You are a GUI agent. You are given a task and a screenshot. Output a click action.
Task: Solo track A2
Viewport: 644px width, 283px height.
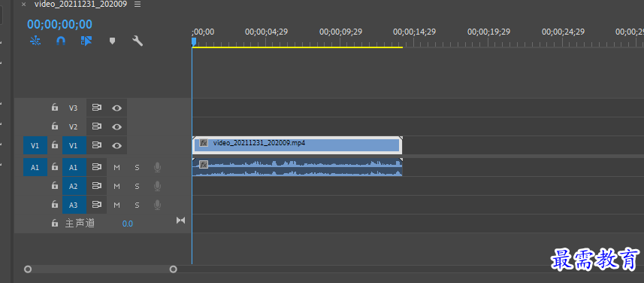(138, 187)
